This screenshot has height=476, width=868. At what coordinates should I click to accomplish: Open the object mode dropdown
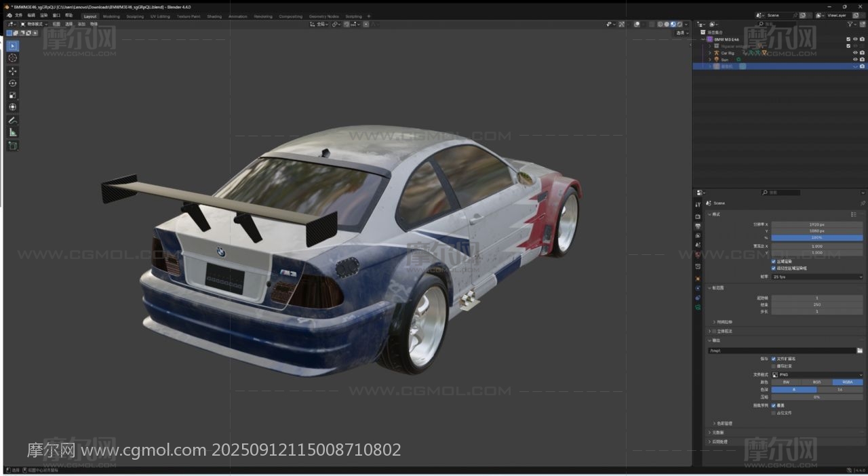tap(33, 24)
